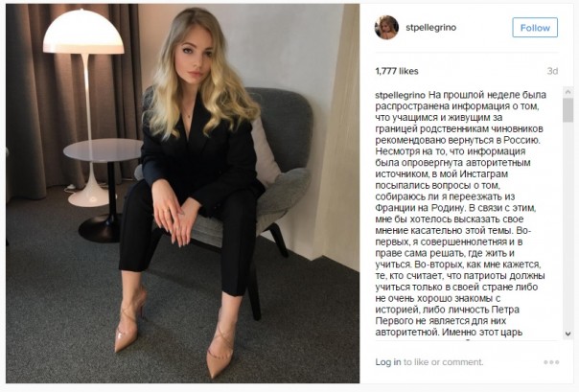Click the main photo of the seated woman
Image resolution: width=579 pixels, height=392 pixels.
(x=182, y=194)
